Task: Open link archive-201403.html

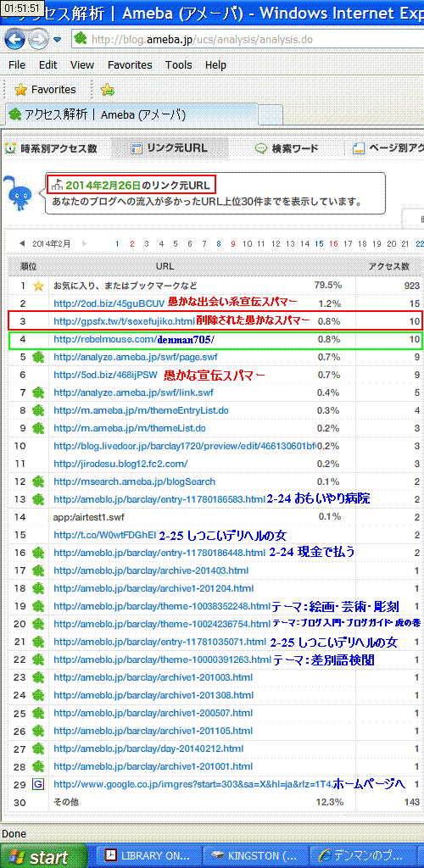Action: (151, 570)
